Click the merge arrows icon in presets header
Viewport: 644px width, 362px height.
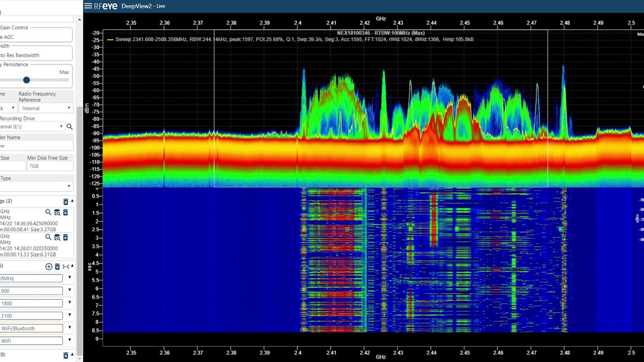pyautogui.click(x=65, y=266)
